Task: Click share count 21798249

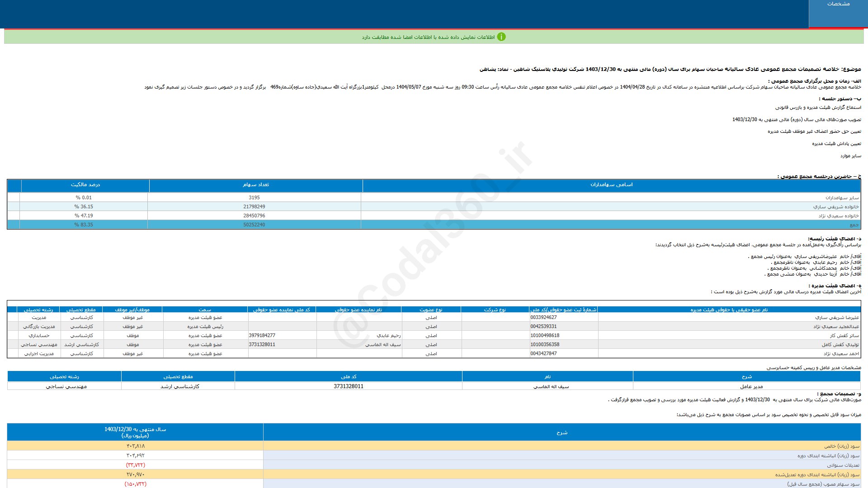Action: (254, 206)
